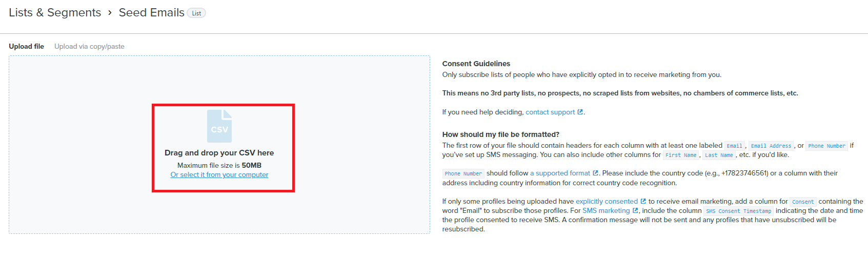Click the Seed Emails page title

point(152,13)
